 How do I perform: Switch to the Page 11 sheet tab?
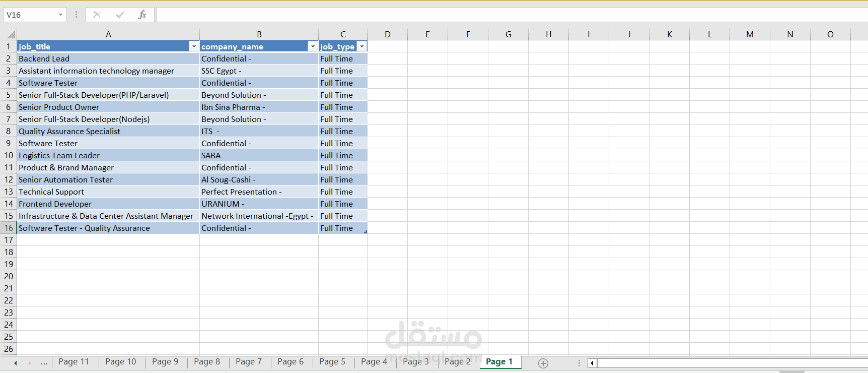click(x=74, y=362)
